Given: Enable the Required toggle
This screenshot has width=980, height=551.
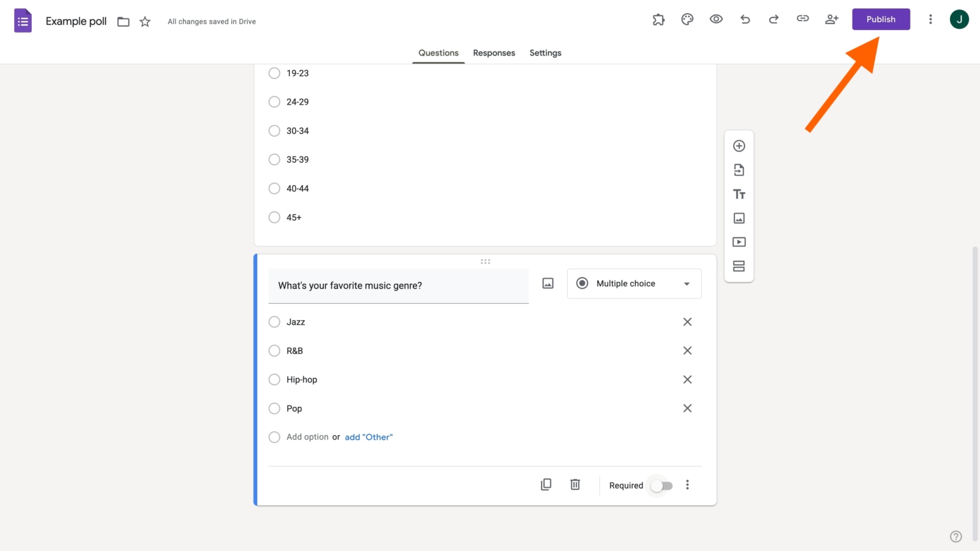Looking at the screenshot, I should [660, 485].
